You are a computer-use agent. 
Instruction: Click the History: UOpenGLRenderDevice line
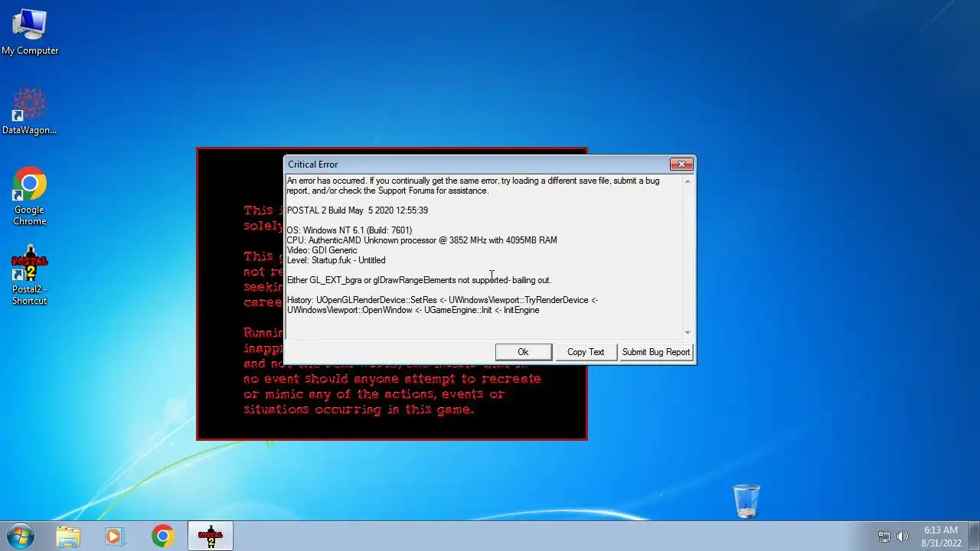(443, 305)
